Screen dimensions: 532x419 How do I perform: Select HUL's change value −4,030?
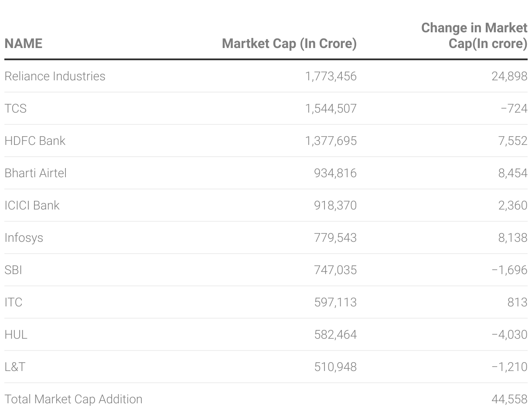point(509,335)
